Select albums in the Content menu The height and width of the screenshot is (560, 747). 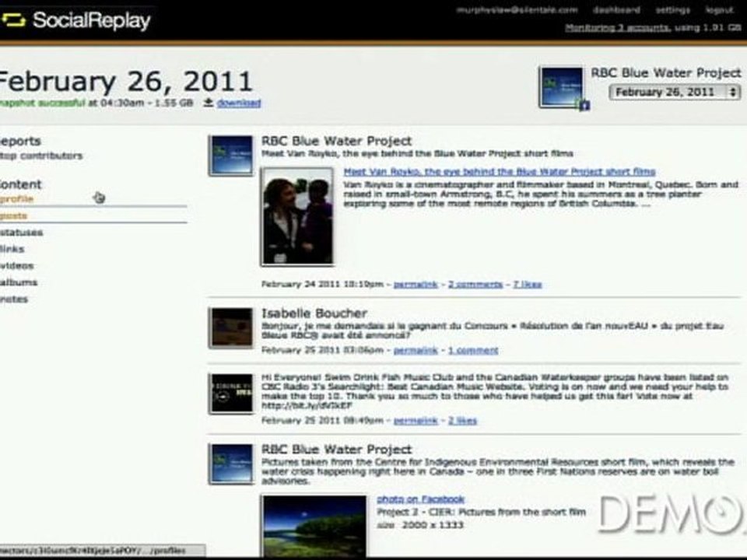point(19,282)
